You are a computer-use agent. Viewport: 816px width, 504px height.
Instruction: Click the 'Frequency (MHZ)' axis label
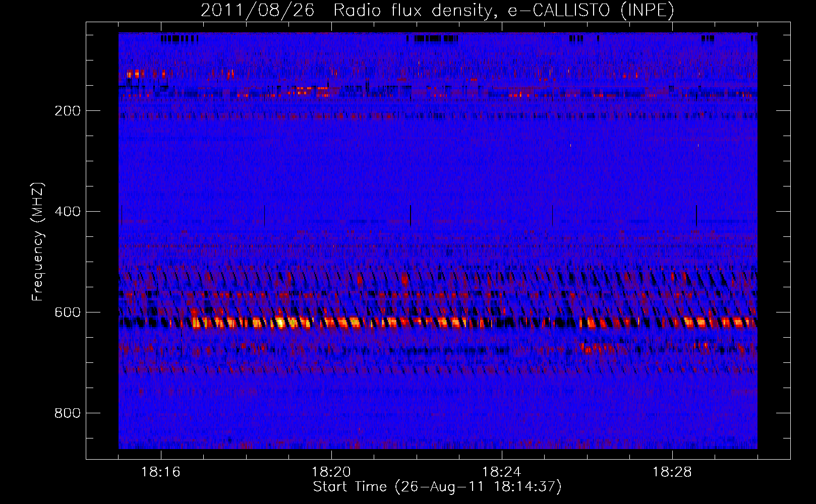(38, 241)
